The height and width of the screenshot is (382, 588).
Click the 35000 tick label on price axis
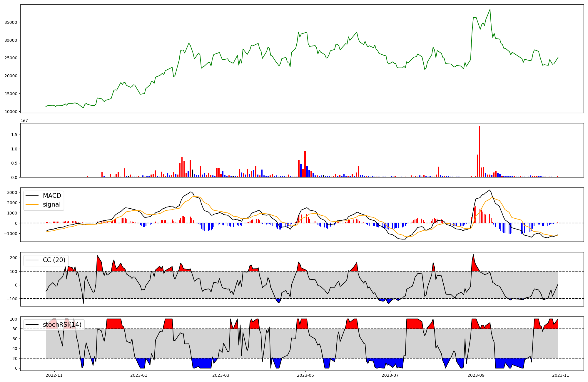pos(11,22)
